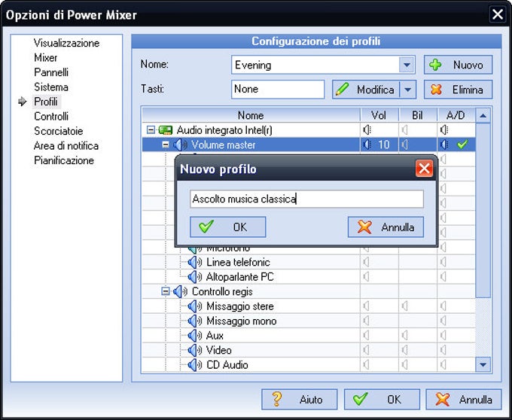The width and height of the screenshot is (512, 420).
Task: Click the A/D column header
Action: pos(456,115)
